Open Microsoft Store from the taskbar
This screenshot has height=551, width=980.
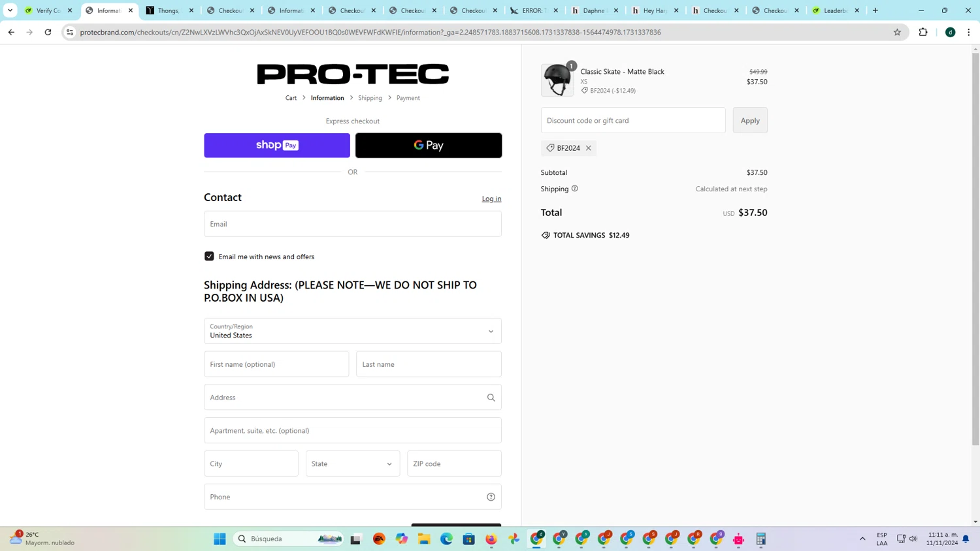[x=468, y=539]
